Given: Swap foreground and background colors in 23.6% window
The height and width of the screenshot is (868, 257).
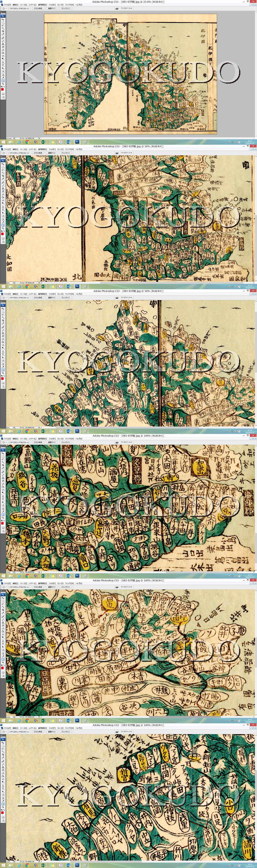Looking at the screenshot, I should click(4, 87).
